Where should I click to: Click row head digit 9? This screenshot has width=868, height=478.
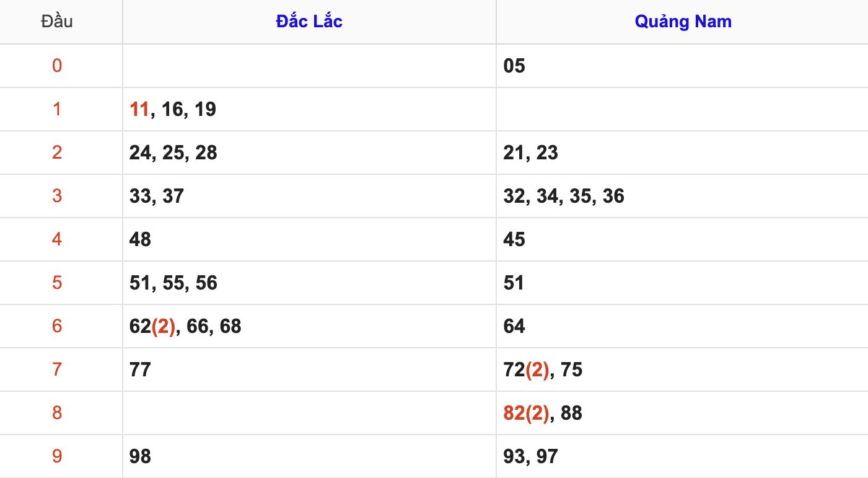click(57, 457)
